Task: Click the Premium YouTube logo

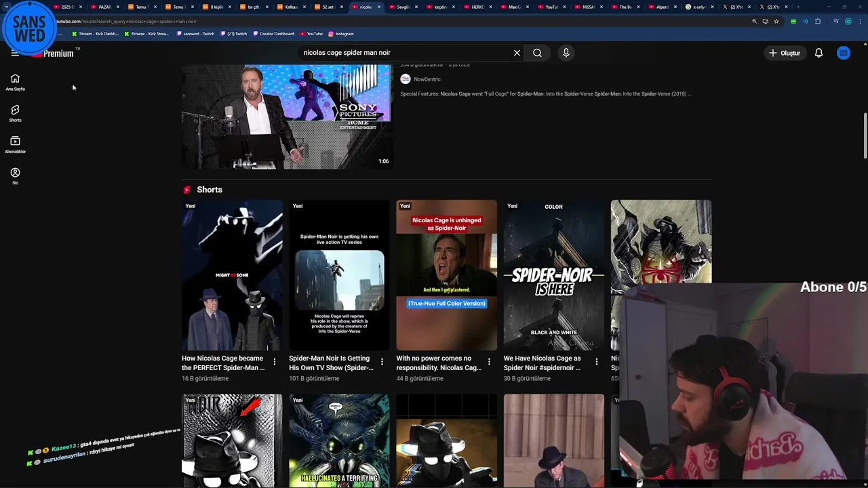Action: 53,53
